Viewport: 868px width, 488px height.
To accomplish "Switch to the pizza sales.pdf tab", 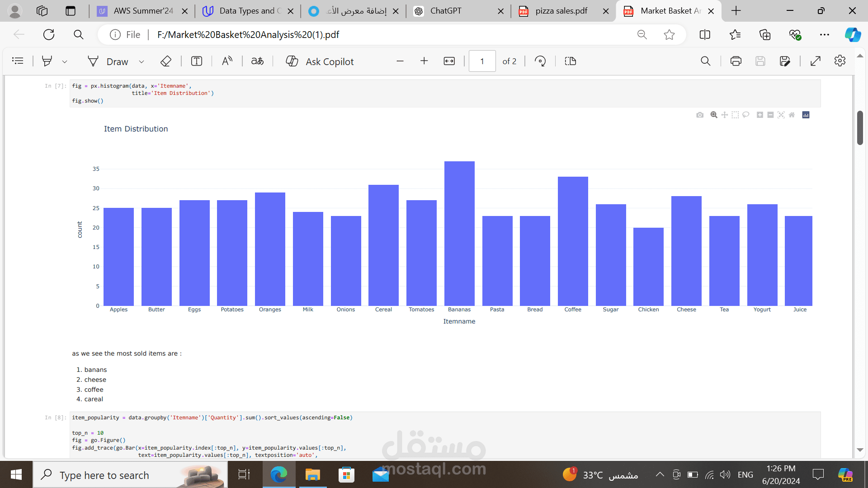I will 561,11.
